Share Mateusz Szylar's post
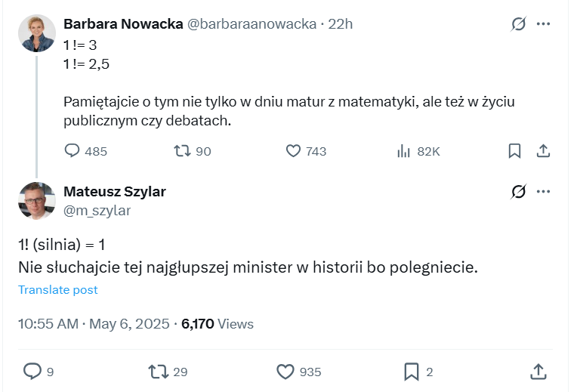Image resolution: width=577 pixels, height=392 pixels. [538, 371]
